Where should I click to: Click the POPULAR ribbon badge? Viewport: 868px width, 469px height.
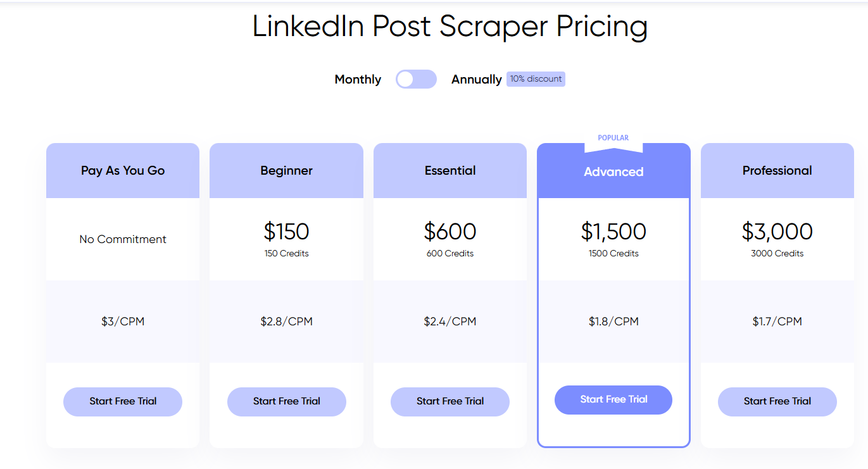pyautogui.click(x=613, y=139)
